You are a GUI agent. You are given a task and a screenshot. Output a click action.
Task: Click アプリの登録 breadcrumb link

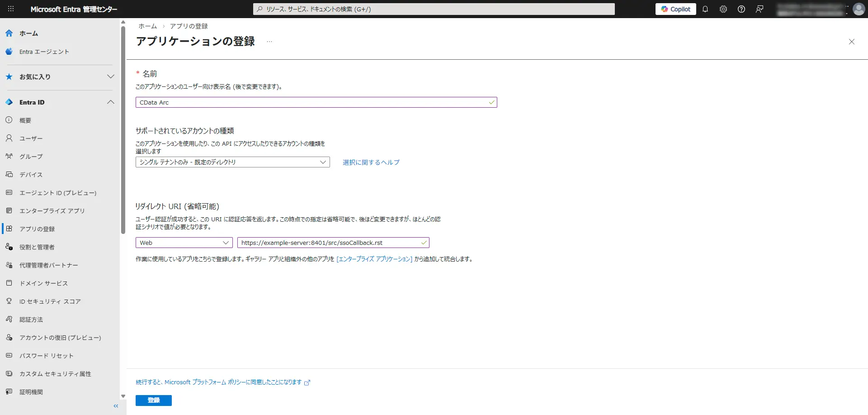tap(189, 26)
